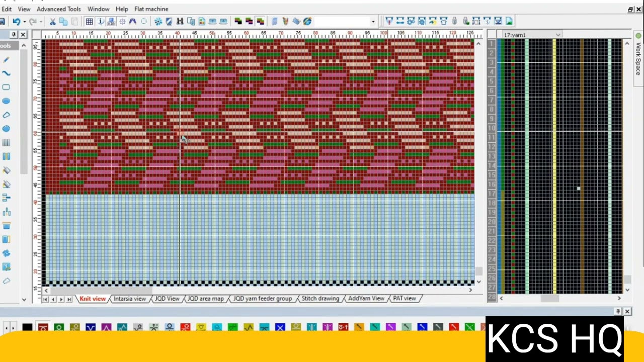This screenshot has height=362, width=644.
Task: Open the Window menu
Action: tap(98, 9)
